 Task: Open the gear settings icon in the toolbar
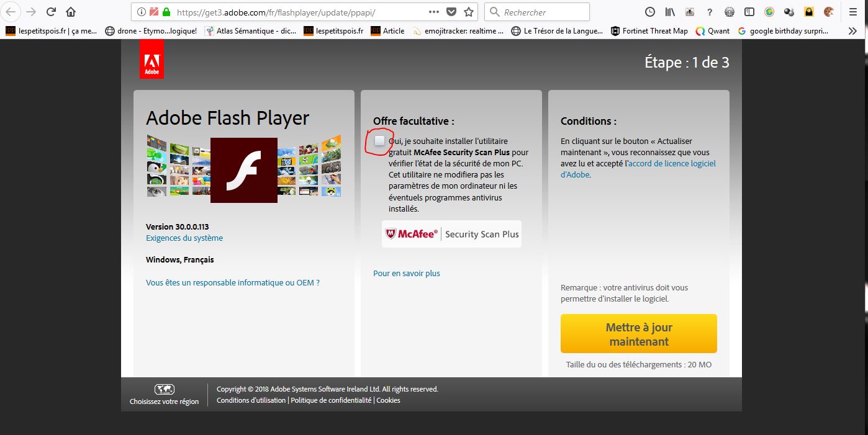click(x=730, y=12)
